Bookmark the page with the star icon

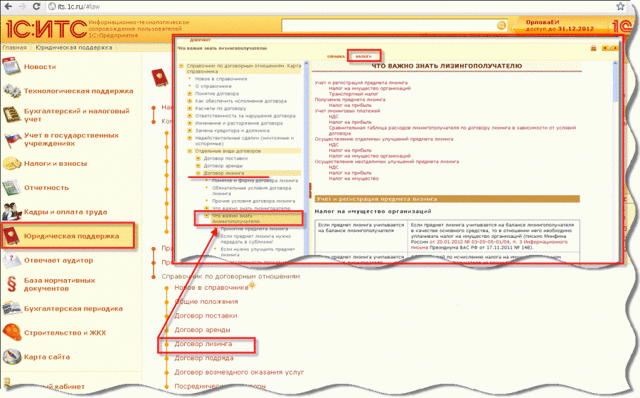[x=620, y=7]
